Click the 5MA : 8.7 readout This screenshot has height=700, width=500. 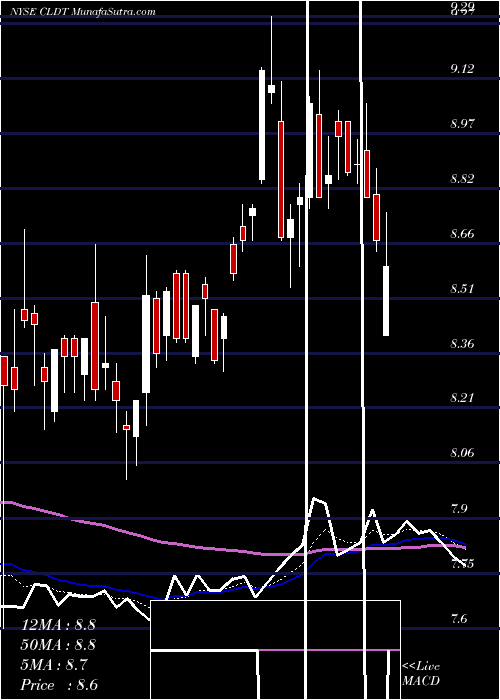(x=56, y=665)
